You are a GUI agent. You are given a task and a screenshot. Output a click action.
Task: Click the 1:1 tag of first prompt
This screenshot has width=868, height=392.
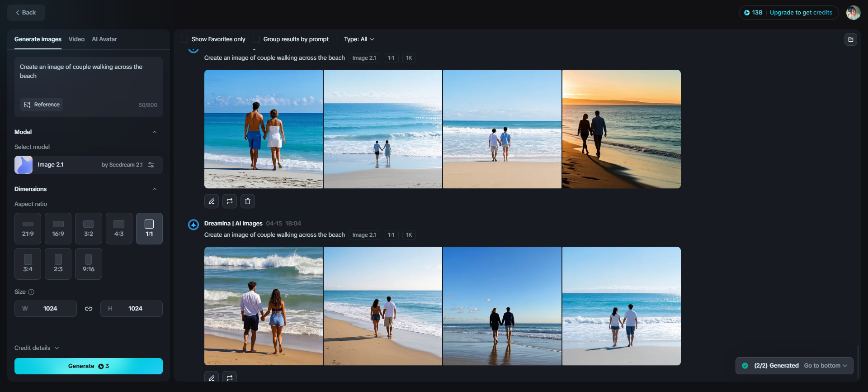[391, 58]
